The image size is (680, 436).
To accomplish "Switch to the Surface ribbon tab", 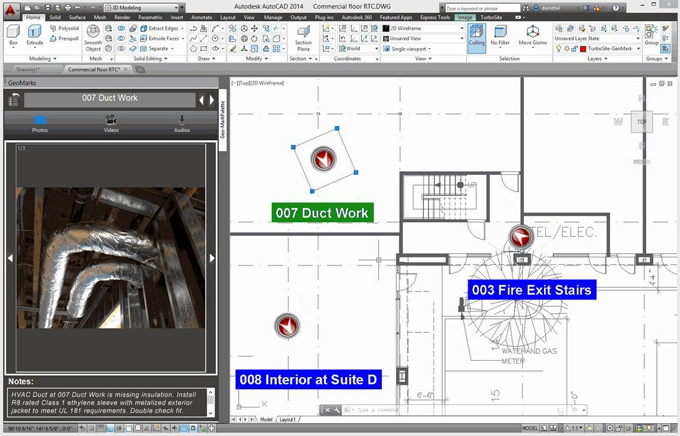I will tap(77, 17).
